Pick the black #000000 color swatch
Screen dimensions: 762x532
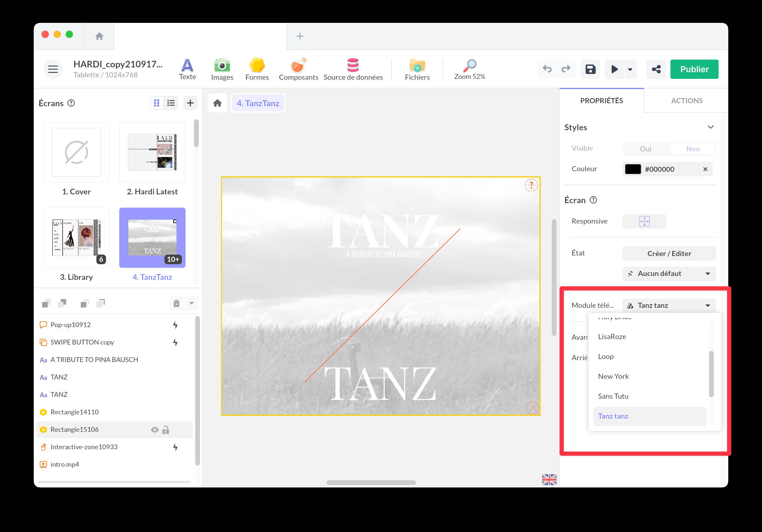point(632,169)
